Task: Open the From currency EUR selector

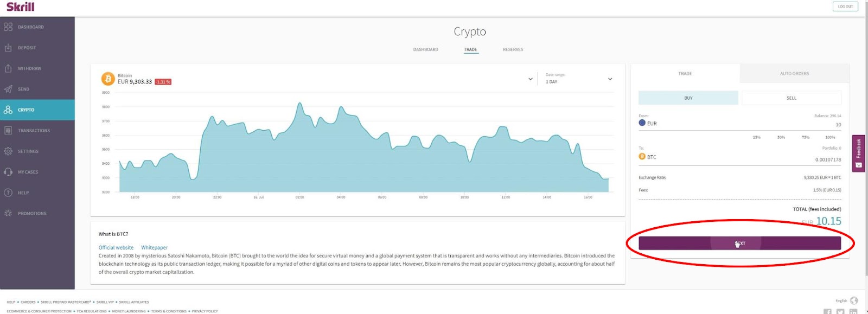Action: [x=648, y=123]
